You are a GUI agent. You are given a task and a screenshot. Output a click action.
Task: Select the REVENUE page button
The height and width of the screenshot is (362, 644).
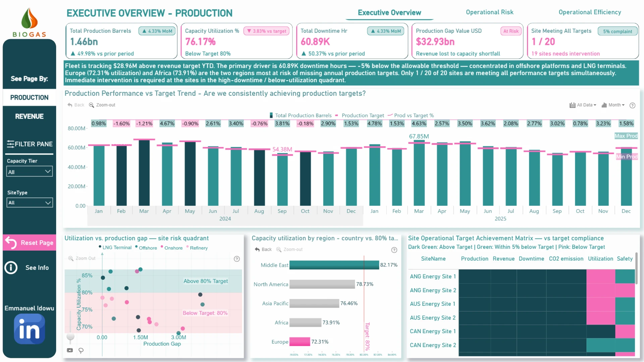[29, 116]
